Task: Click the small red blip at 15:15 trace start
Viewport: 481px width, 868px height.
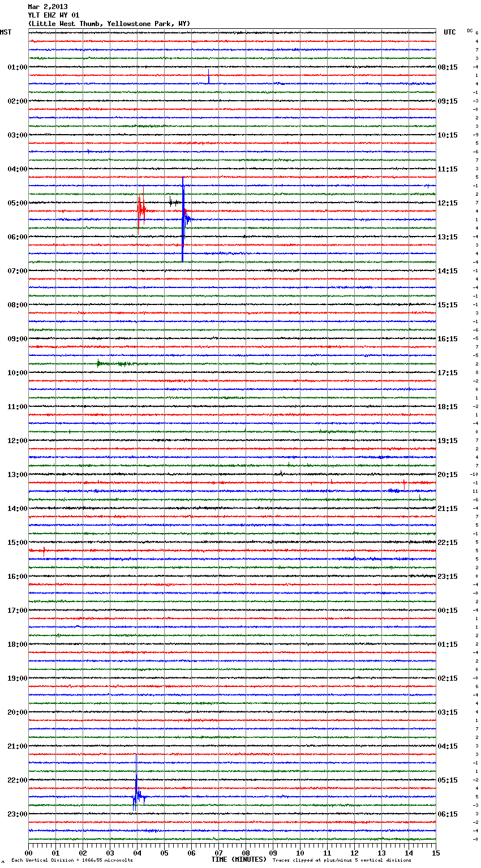Action: 44,550
